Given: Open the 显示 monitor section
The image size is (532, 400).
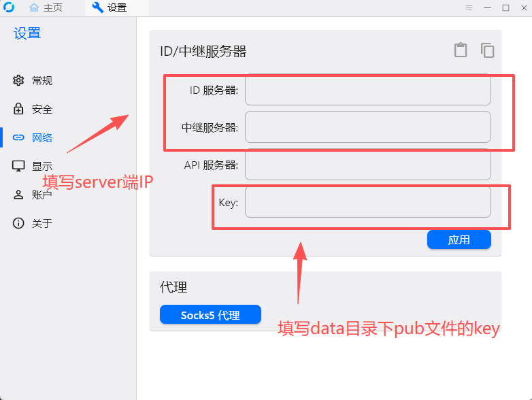Looking at the screenshot, I should point(33,166).
